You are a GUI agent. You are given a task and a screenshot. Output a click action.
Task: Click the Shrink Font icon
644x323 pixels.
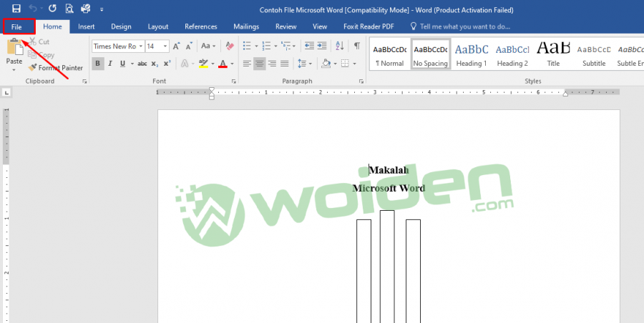coord(189,46)
